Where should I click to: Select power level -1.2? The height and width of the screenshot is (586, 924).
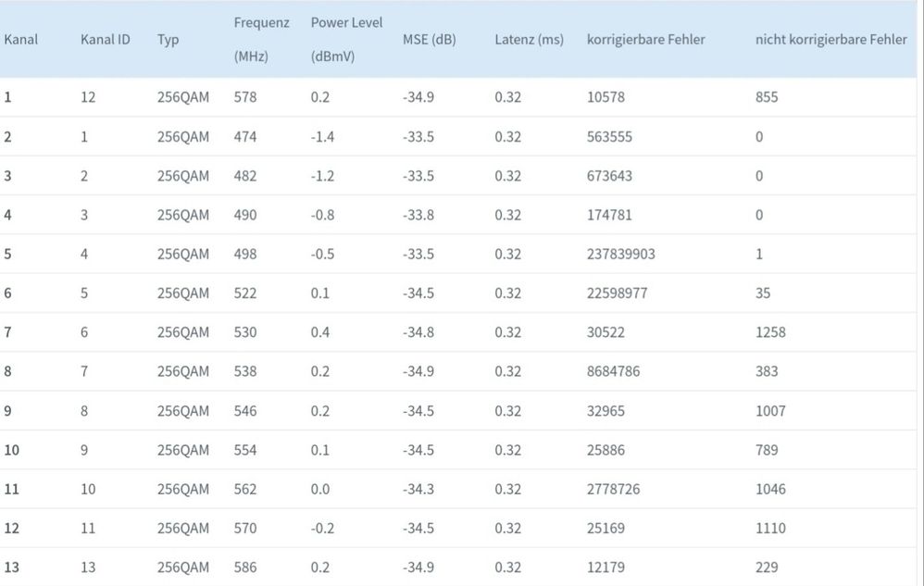tap(322, 176)
